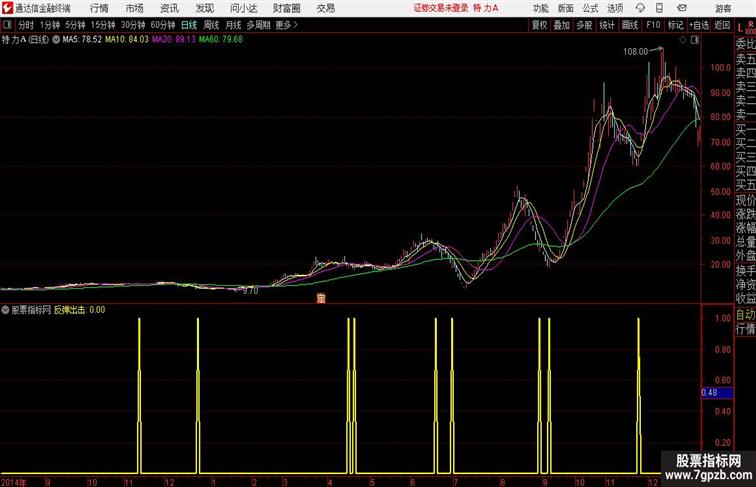Switch to the 多周期 tab
This screenshot has width=756, height=487.
(x=258, y=25)
